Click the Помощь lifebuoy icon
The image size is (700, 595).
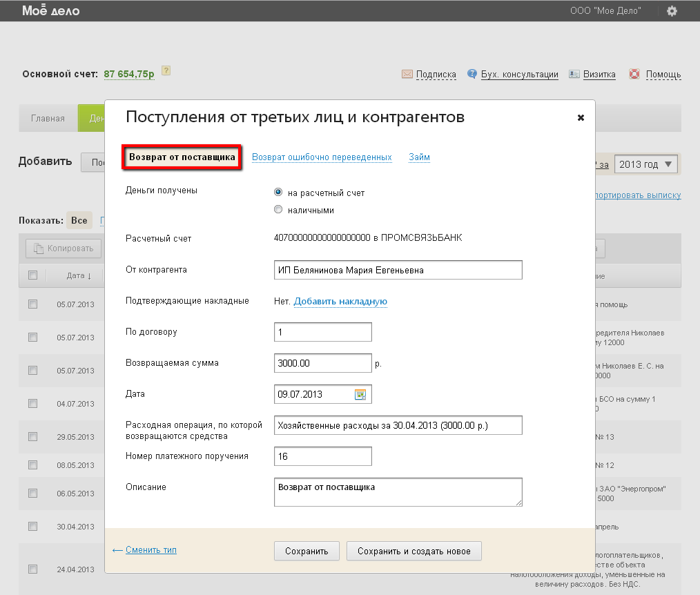pyautogui.click(x=634, y=74)
